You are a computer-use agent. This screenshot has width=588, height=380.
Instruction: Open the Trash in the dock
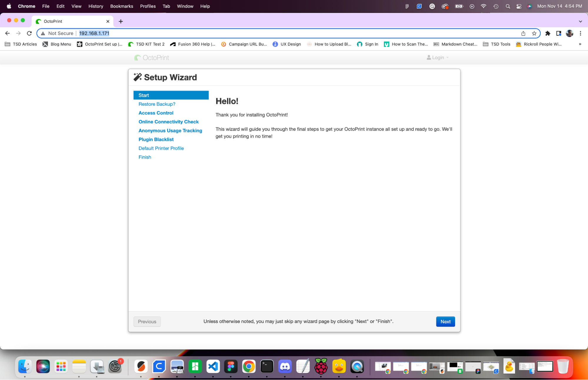coord(563,366)
